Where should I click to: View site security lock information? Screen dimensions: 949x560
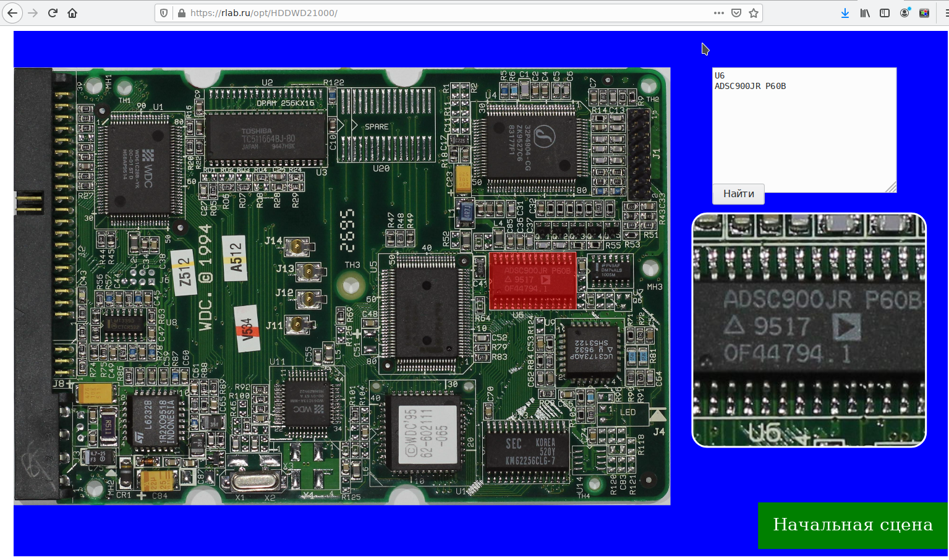181,13
